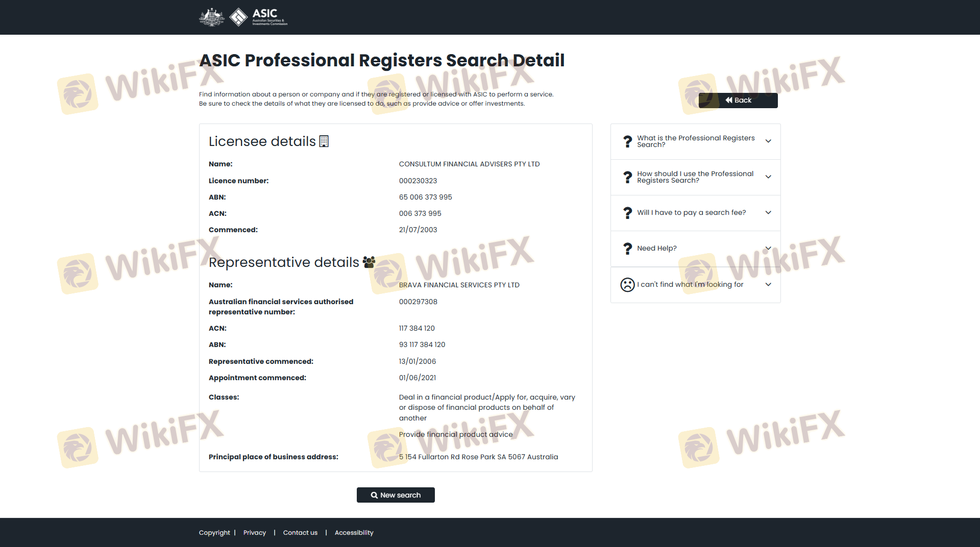This screenshot has width=980, height=547.
Task: Click the building icon beside Licensee details
Action: (324, 141)
